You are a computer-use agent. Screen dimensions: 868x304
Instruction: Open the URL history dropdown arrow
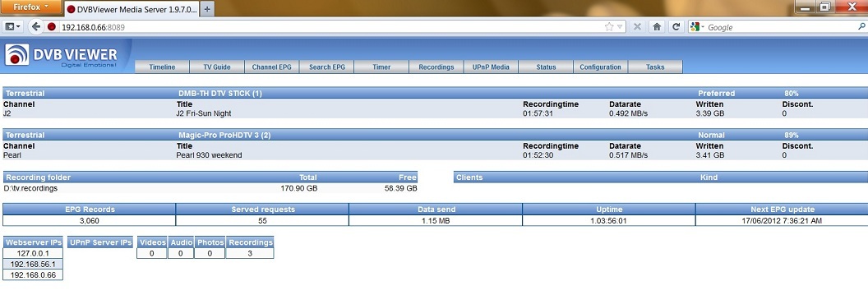[620, 26]
